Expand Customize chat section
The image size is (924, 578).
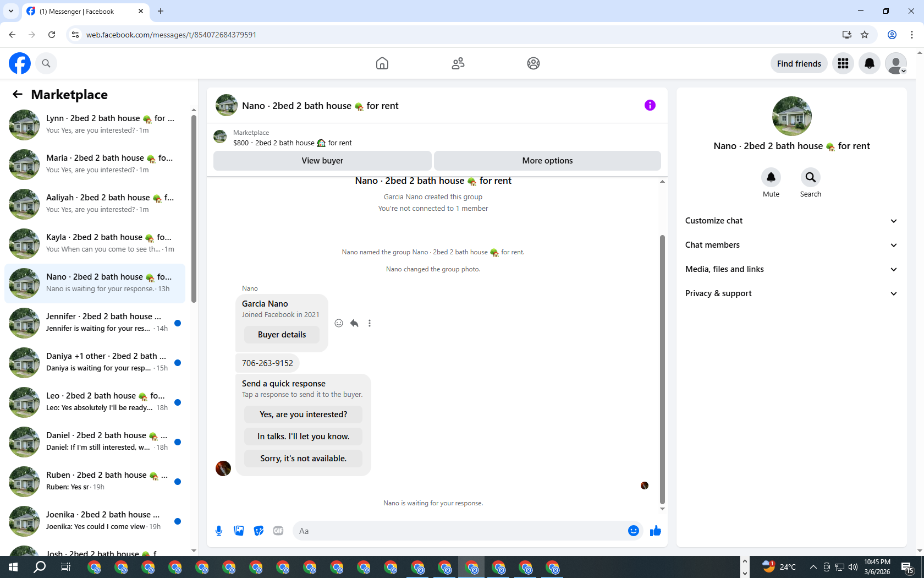click(x=791, y=221)
